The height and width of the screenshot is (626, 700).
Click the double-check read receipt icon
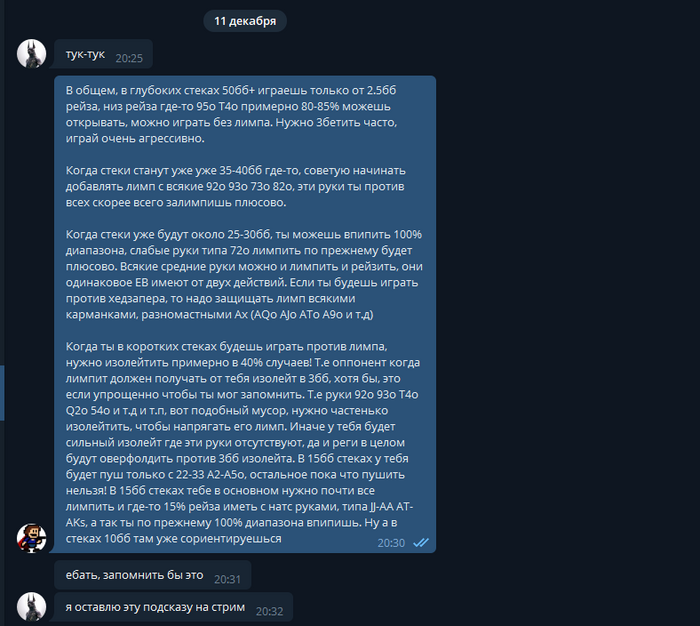click(421, 543)
